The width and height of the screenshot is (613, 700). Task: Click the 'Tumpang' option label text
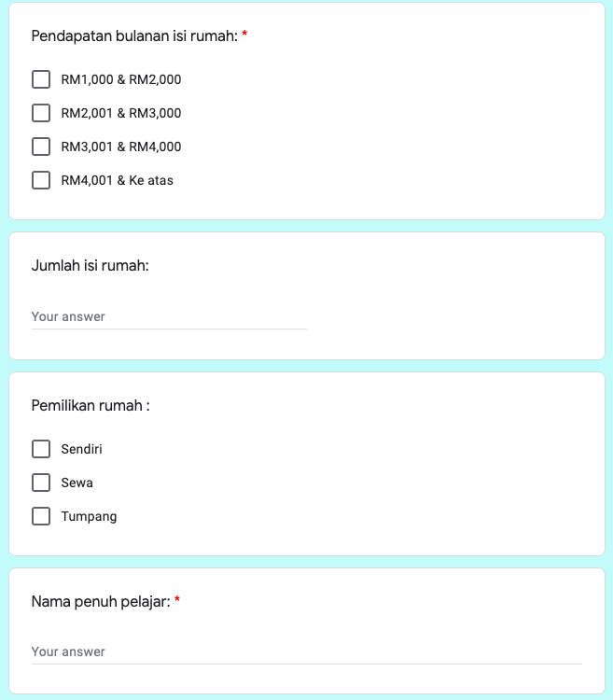(x=90, y=516)
